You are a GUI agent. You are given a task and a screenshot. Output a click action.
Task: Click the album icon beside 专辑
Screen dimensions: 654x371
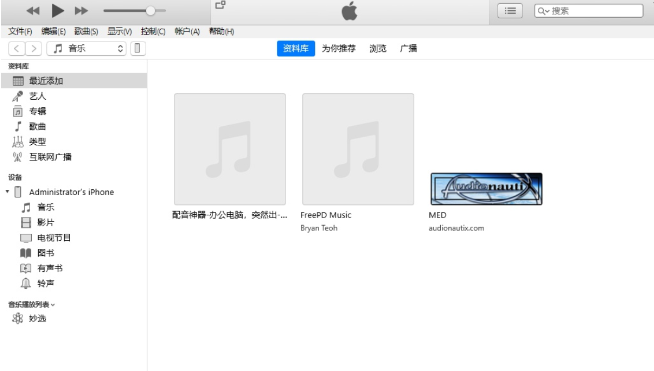coord(18,111)
